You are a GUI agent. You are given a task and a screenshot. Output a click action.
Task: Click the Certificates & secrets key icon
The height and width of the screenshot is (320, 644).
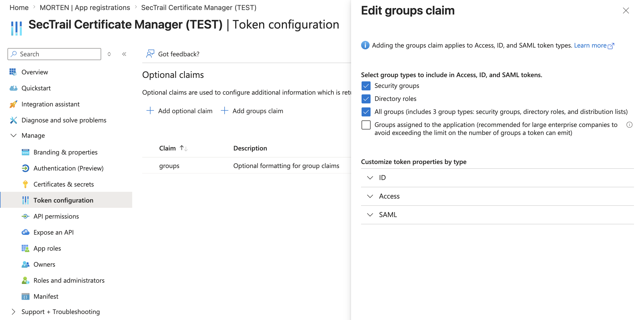[25, 184]
